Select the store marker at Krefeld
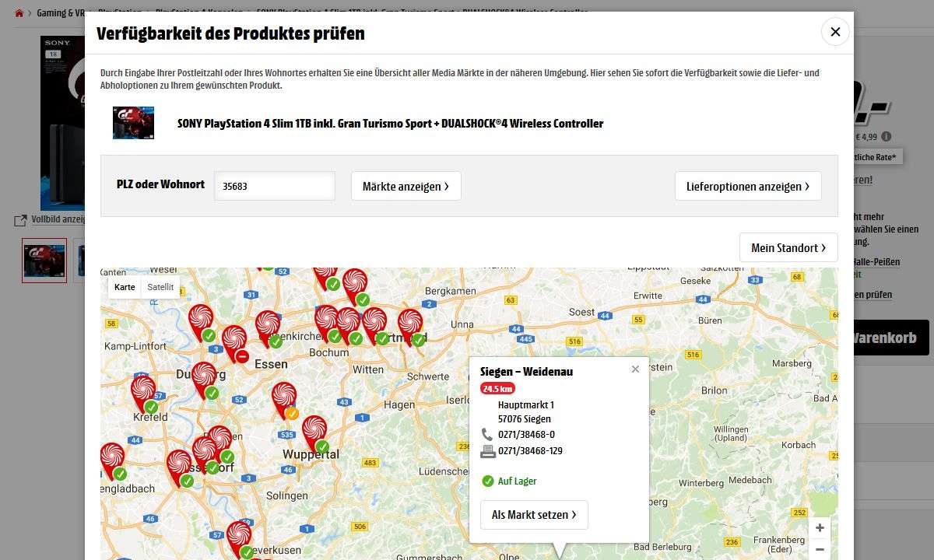 [143, 394]
